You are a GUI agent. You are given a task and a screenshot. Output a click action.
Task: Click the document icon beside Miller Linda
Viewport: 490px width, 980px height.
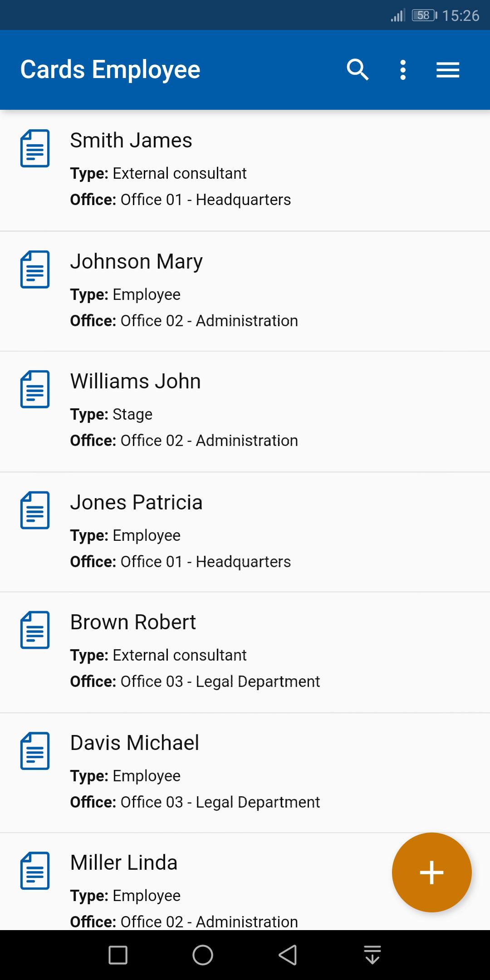(35, 870)
